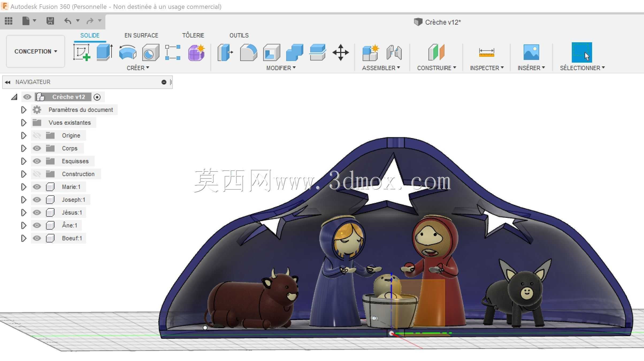The height and width of the screenshot is (361, 644).
Task: Hide the Âne:1 component
Action: (37, 225)
